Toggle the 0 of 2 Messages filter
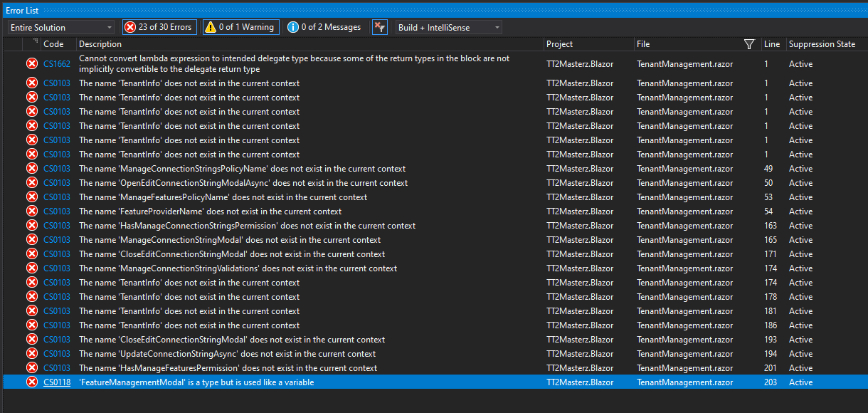The width and height of the screenshot is (868, 413). coord(324,26)
